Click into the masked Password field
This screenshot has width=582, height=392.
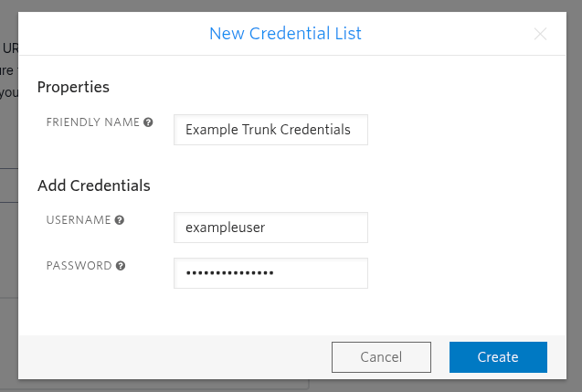pyautogui.click(x=270, y=273)
